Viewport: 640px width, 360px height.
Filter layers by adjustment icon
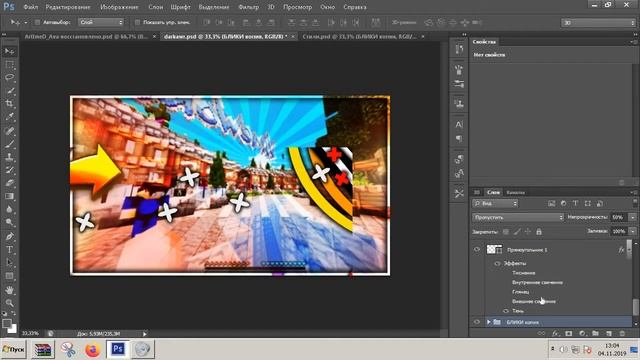(563, 203)
